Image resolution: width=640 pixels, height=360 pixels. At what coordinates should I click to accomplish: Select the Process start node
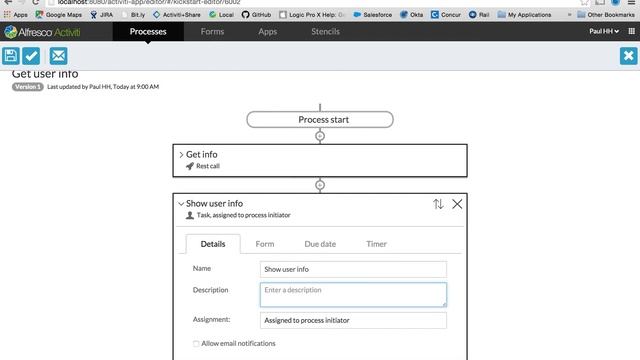click(320, 120)
